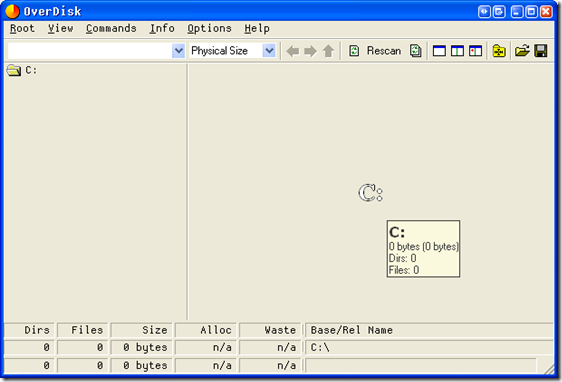The image size is (562, 382).
Task: Open the Options menu
Action: point(209,28)
